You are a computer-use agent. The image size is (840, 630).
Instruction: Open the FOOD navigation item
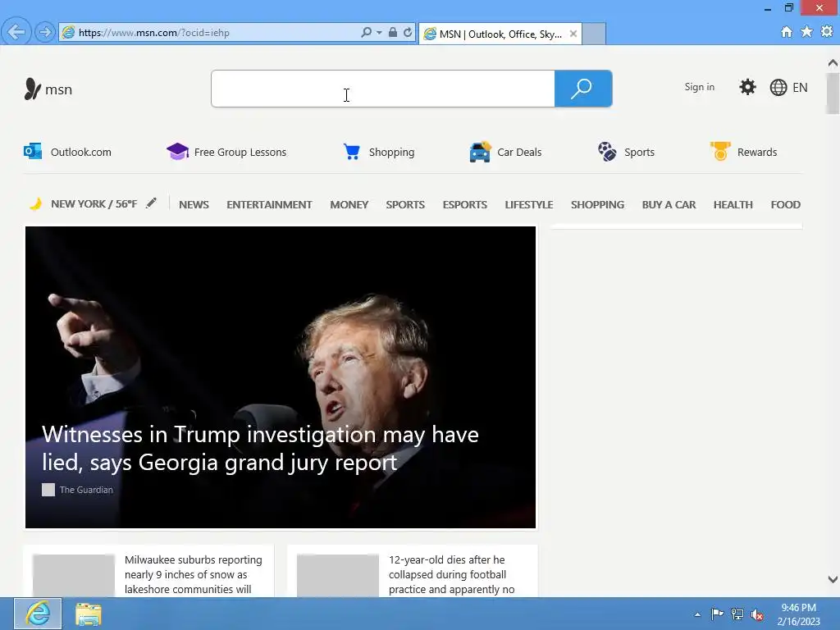click(x=785, y=204)
